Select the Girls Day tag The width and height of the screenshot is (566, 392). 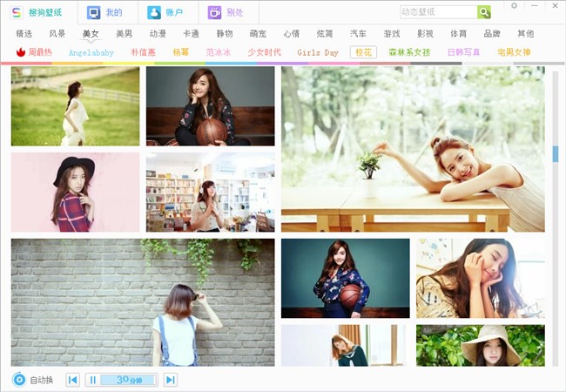(x=318, y=52)
